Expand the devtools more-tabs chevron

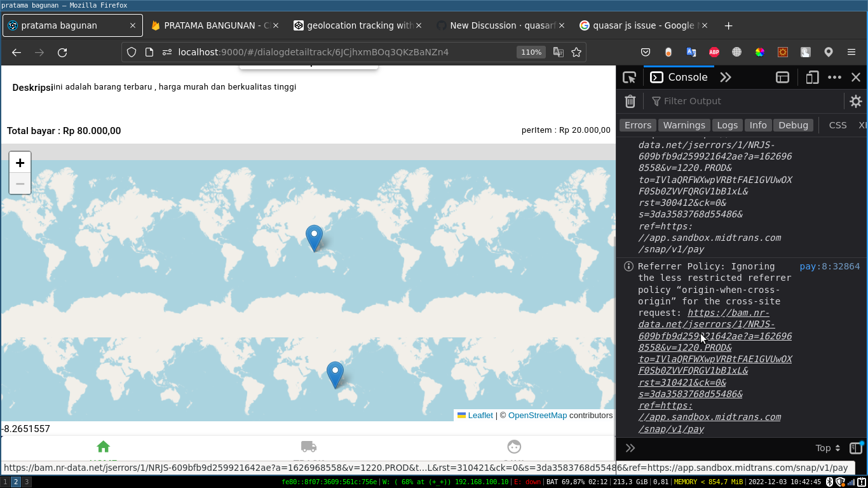[x=725, y=77]
